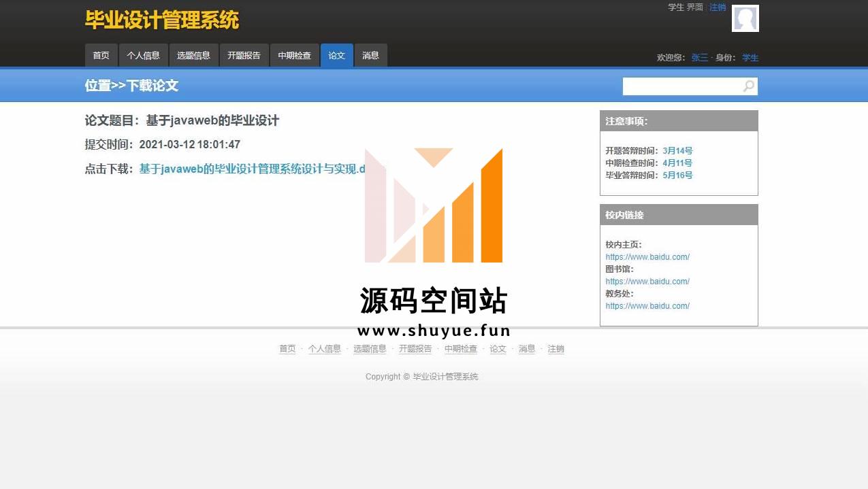Viewport: 868px width, 489px height.
Task: Click the 4月11号 中期检查 date
Action: (677, 163)
